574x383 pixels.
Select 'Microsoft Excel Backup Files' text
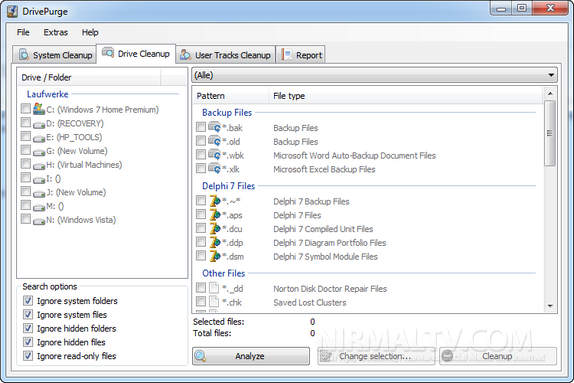324,169
